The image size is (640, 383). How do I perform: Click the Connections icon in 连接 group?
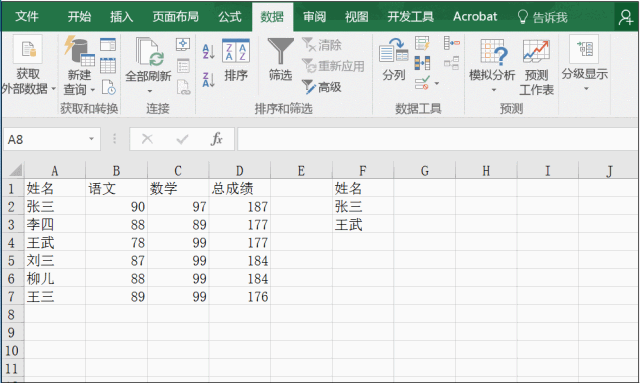(x=183, y=44)
